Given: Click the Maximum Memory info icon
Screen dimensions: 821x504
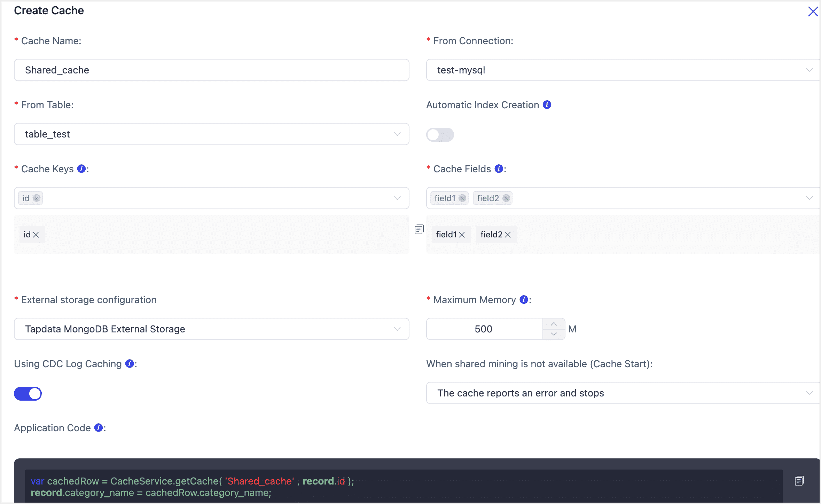Looking at the screenshot, I should [524, 300].
